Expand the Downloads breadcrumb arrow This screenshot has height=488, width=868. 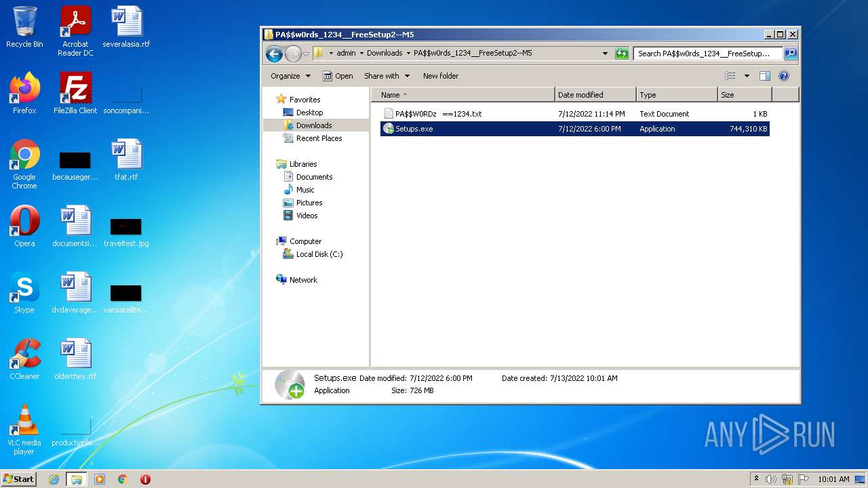pos(408,53)
